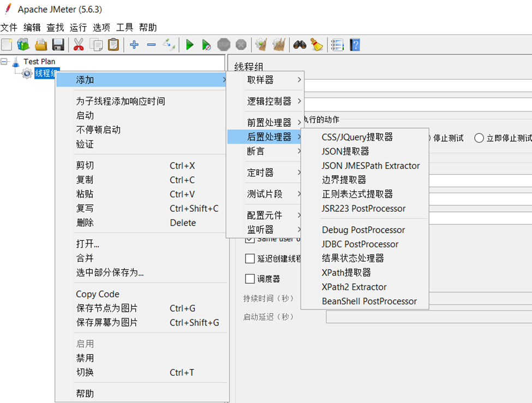Choose 结果状态处理器 menu item
532x403 pixels.
point(364,258)
